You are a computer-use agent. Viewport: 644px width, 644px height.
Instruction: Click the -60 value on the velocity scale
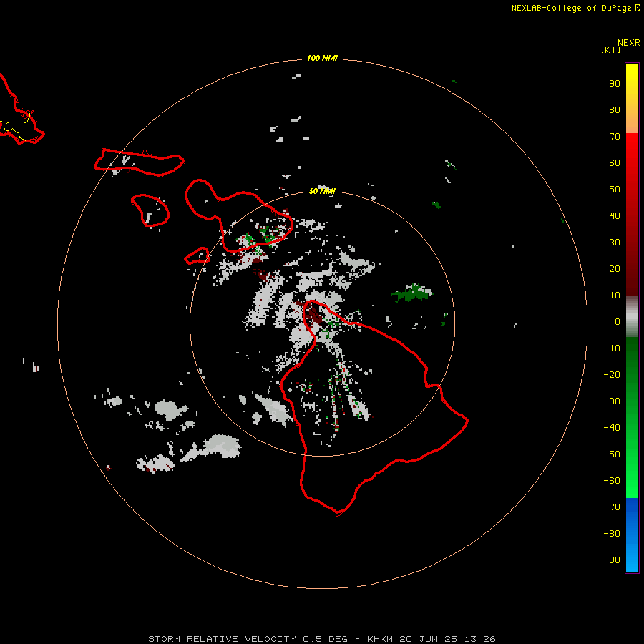coord(612,481)
